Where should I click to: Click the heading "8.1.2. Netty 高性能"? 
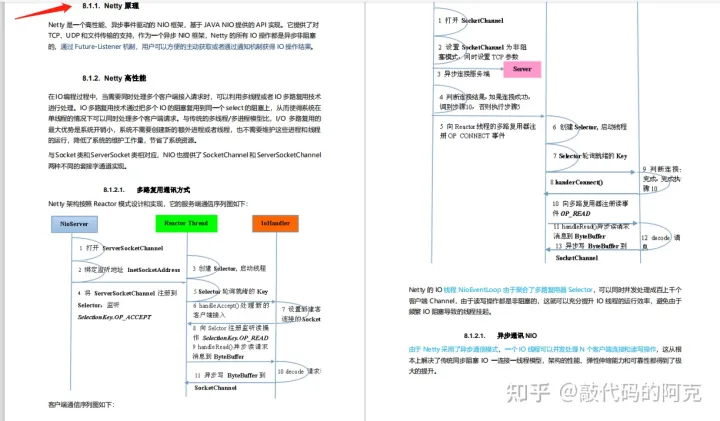coord(114,78)
